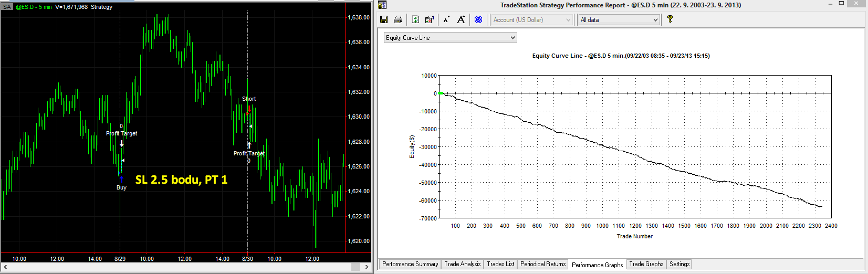The image size is (868, 274).
Task: Click the Profit Target label below Short
Action: tap(249, 153)
